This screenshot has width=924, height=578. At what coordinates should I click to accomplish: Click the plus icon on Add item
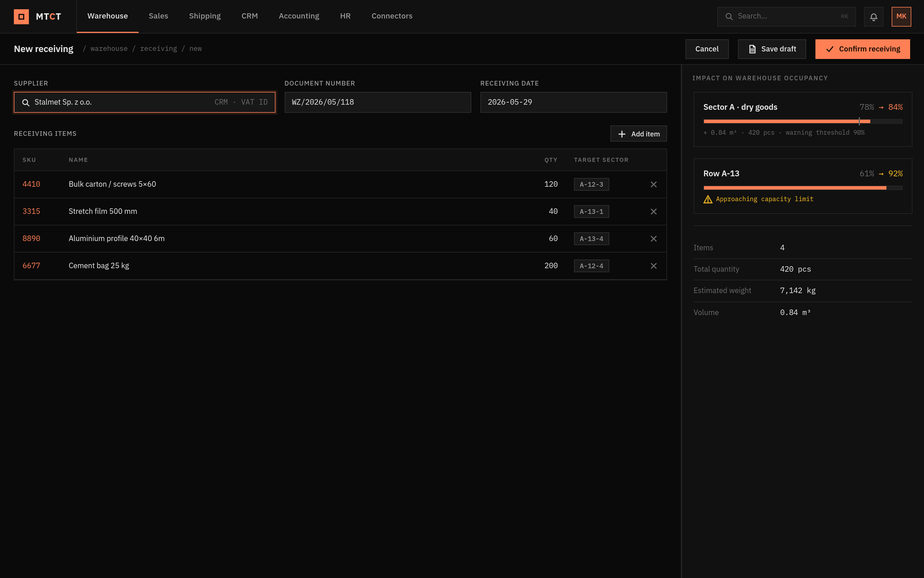(622, 134)
